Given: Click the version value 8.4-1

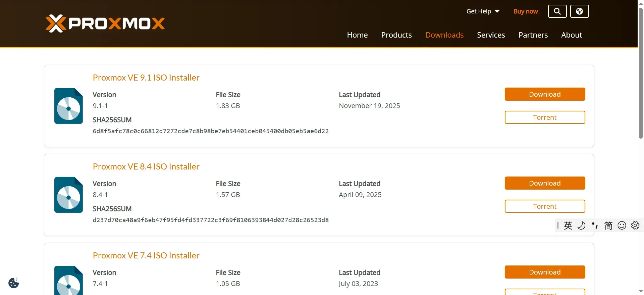Looking at the screenshot, I should pos(100,195).
